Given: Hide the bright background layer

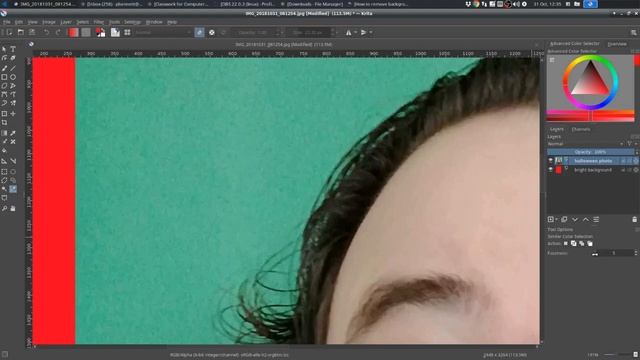Looking at the screenshot, I should [551, 169].
